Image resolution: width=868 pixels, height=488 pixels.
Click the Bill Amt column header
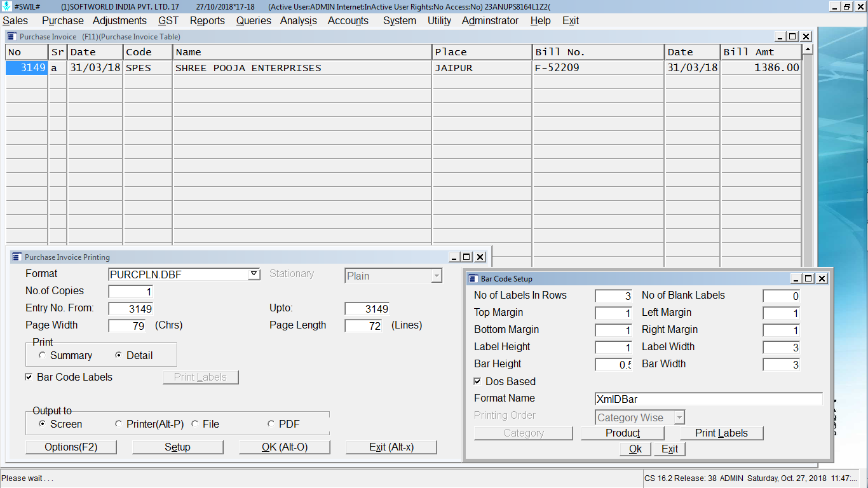(x=761, y=52)
